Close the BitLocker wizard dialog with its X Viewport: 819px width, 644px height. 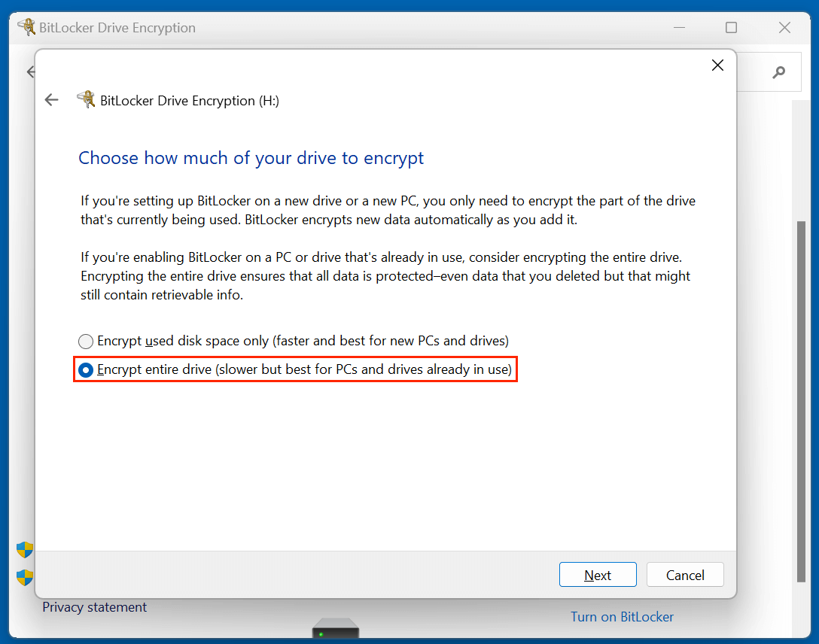click(717, 65)
